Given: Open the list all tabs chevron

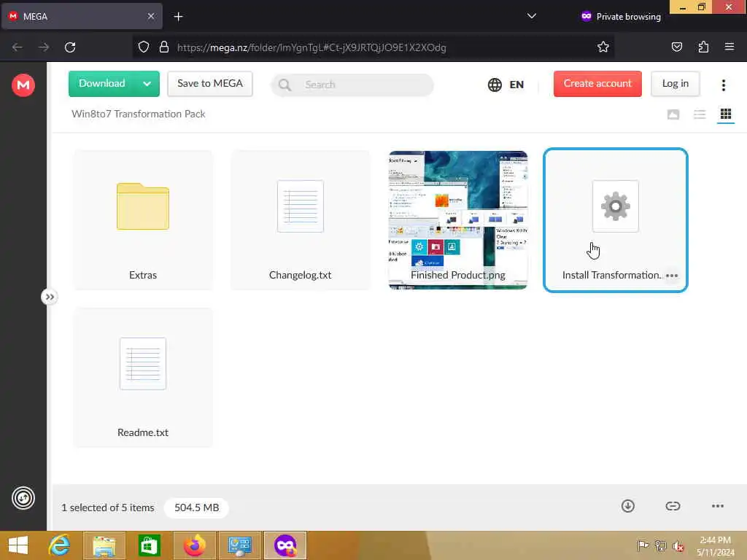Looking at the screenshot, I should [x=532, y=16].
